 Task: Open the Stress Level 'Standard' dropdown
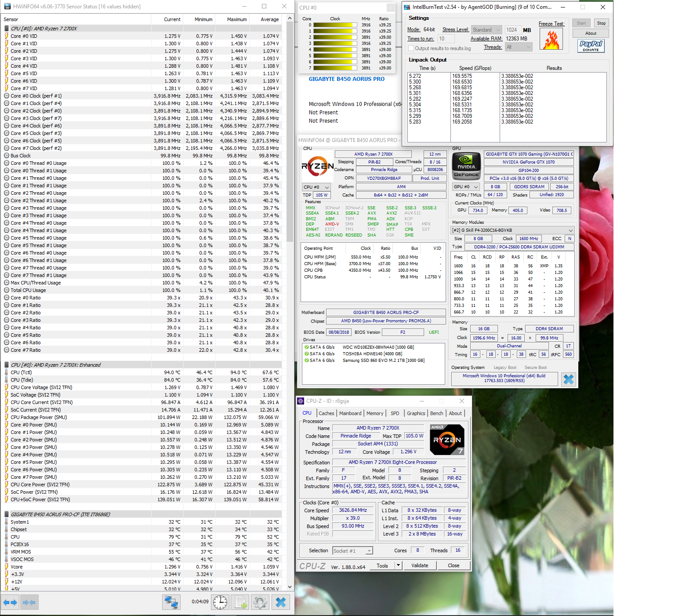tap(486, 30)
